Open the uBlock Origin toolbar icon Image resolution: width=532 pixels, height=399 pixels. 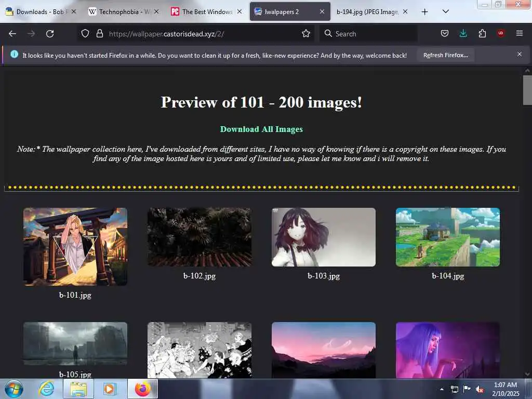501,33
